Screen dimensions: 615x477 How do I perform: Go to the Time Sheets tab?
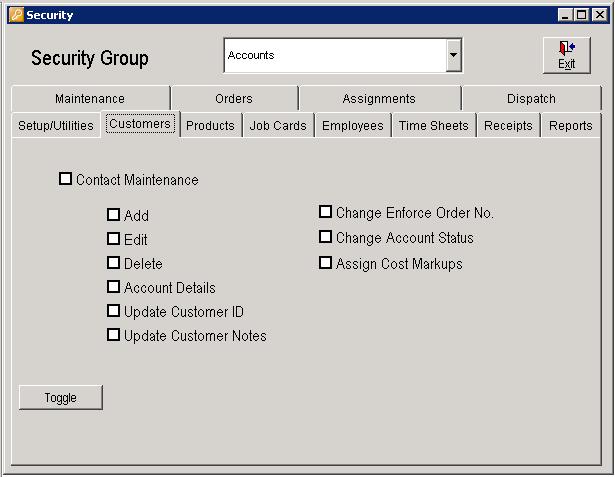tap(433, 125)
